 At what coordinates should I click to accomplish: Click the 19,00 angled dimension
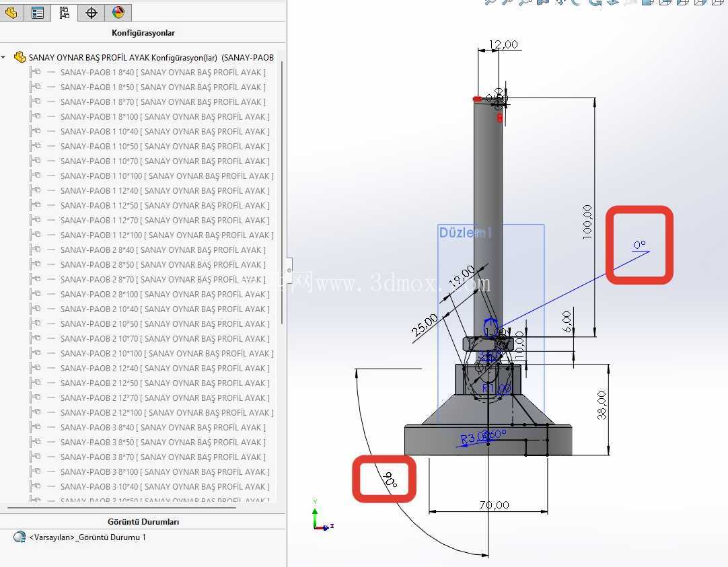(x=462, y=276)
